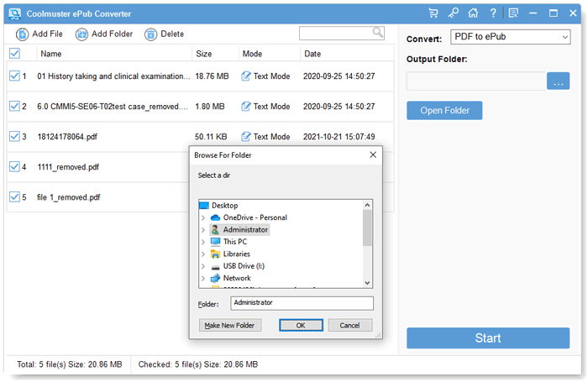Click the Desktop icon in folder tree
The image size is (588, 382).
click(204, 206)
